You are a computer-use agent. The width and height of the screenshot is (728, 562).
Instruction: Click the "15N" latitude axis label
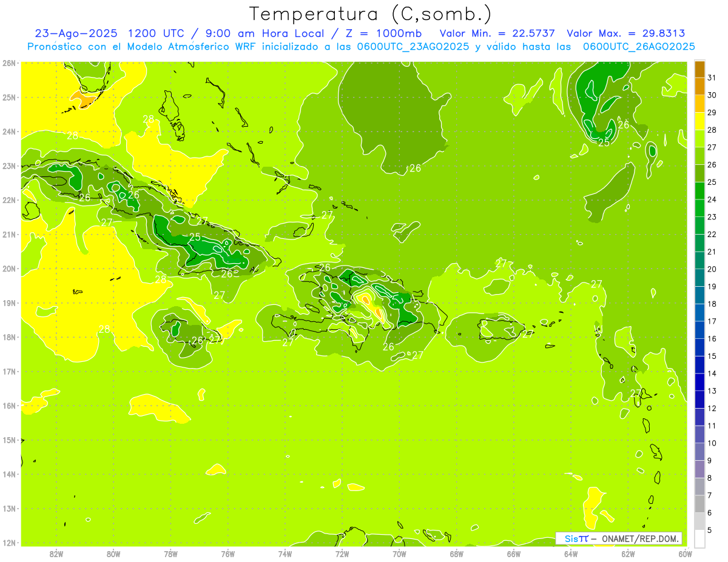[9, 440]
